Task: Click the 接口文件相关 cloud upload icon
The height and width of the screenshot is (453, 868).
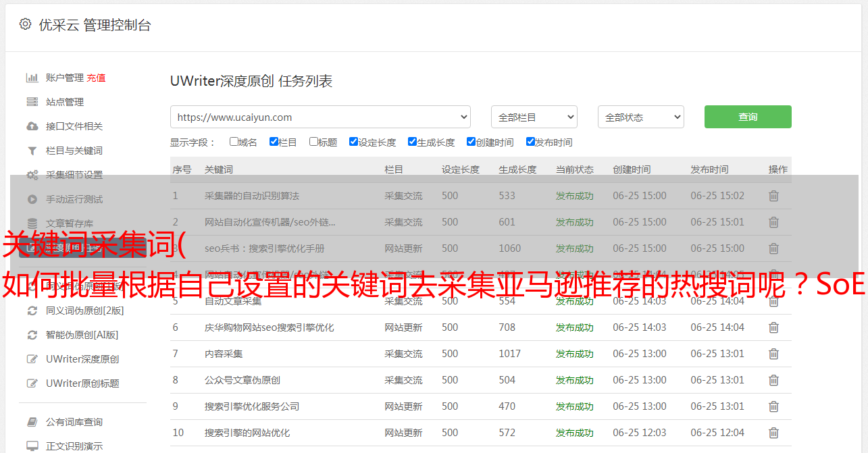Action: point(32,126)
